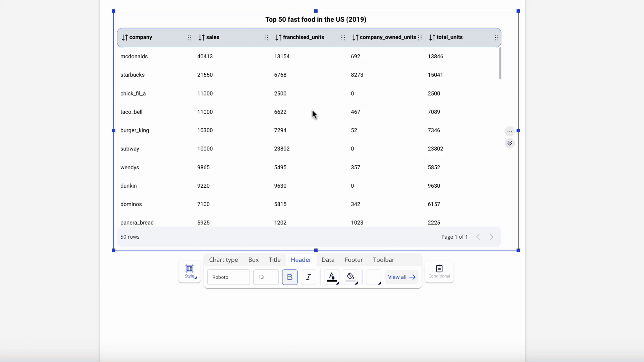Viewport: 644px width, 362px height.
Task: Open the Style panel icon
Action: pos(190,271)
